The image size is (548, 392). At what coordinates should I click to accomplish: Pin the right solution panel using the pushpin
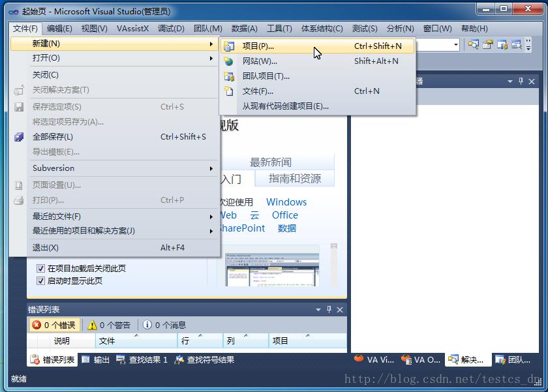click(x=521, y=82)
